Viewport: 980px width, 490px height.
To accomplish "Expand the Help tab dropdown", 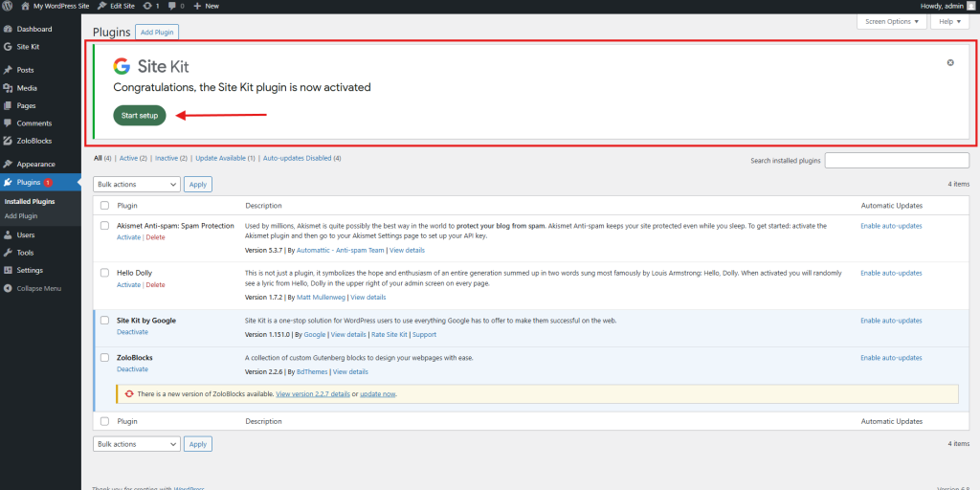I will tap(947, 22).
